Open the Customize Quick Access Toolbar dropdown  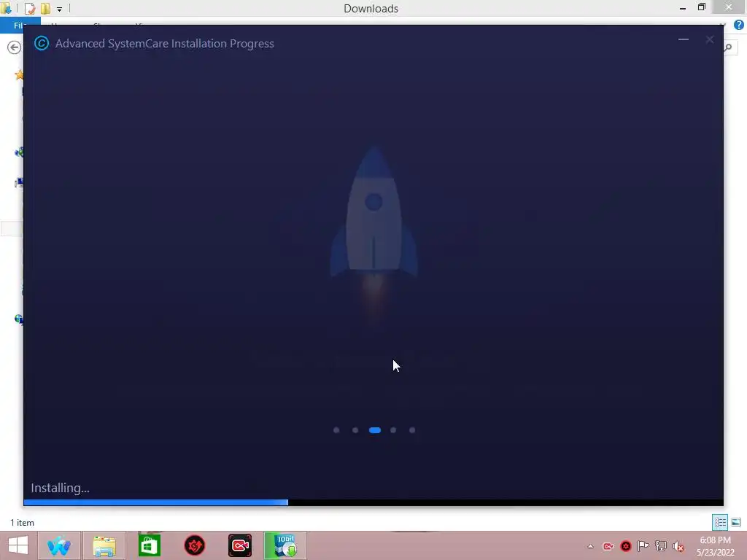coord(60,9)
